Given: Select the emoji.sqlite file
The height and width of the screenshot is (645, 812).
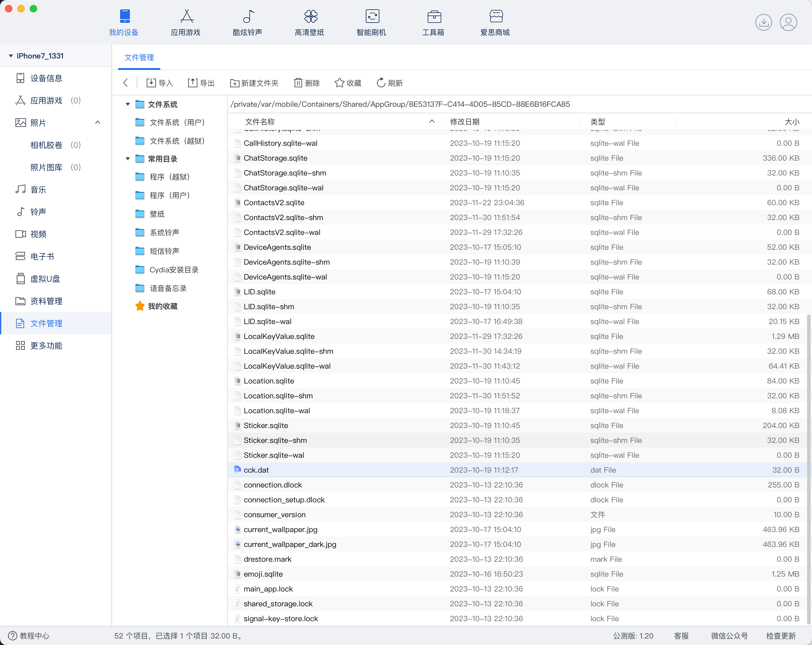Looking at the screenshot, I should 519,574.
